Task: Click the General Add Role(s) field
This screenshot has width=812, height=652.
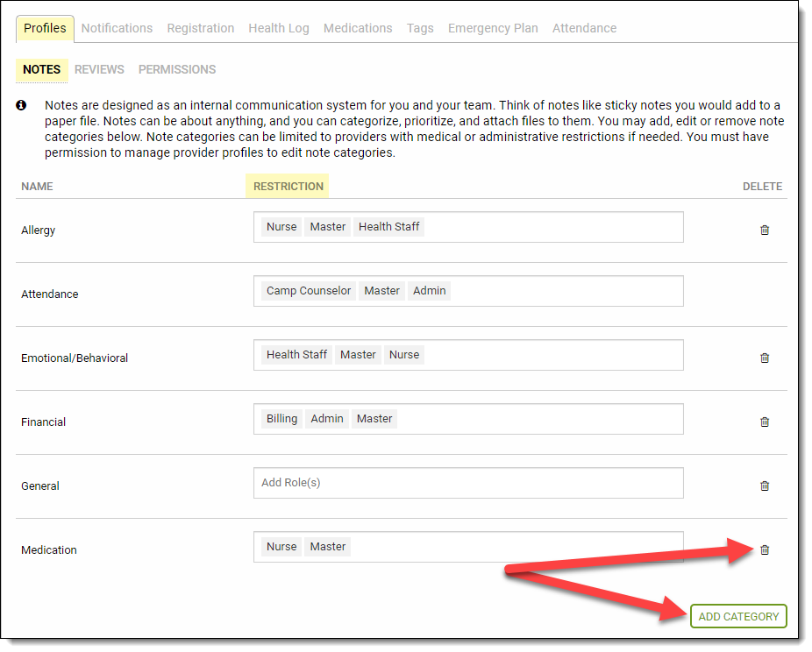Action: (468, 483)
